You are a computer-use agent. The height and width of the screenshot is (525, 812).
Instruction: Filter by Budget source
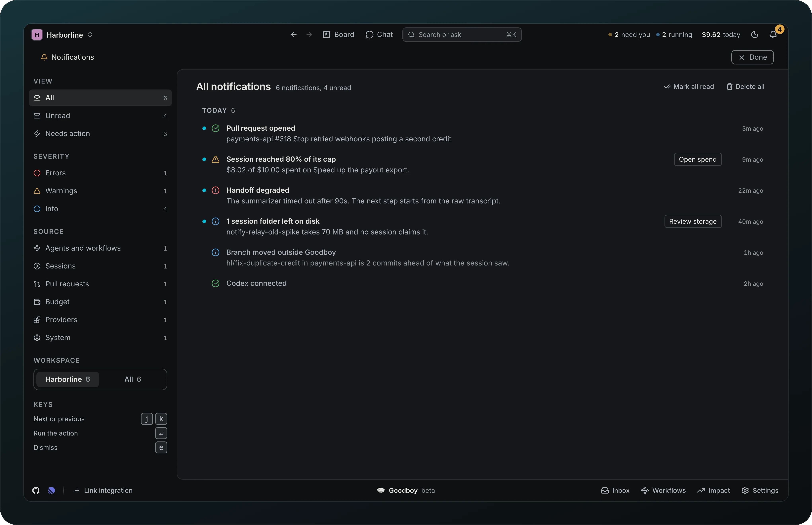point(100,302)
